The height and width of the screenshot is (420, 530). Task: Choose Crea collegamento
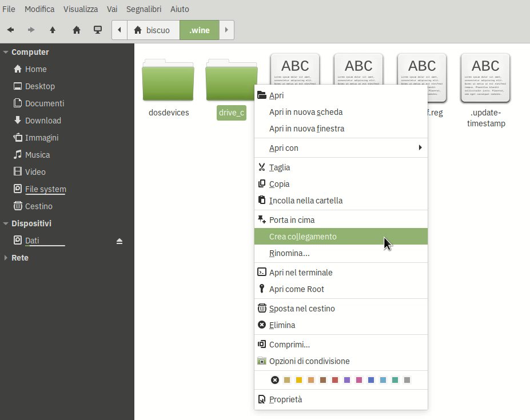tap(341, 237)
